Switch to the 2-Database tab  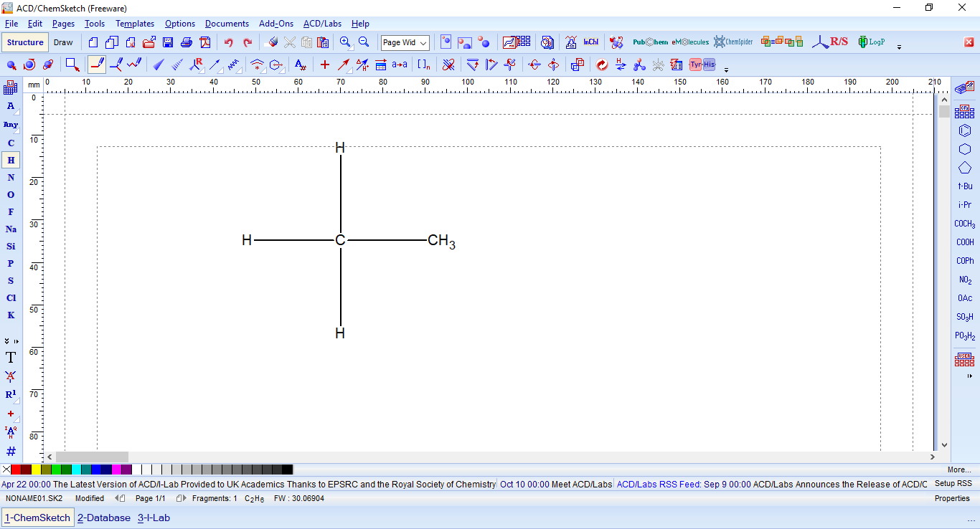click(x=104, y=518)
